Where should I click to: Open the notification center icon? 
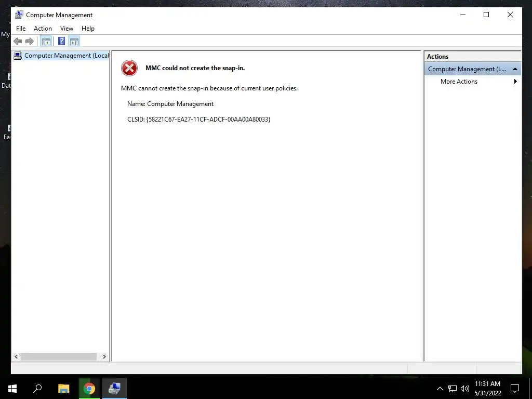click(515, 389)
